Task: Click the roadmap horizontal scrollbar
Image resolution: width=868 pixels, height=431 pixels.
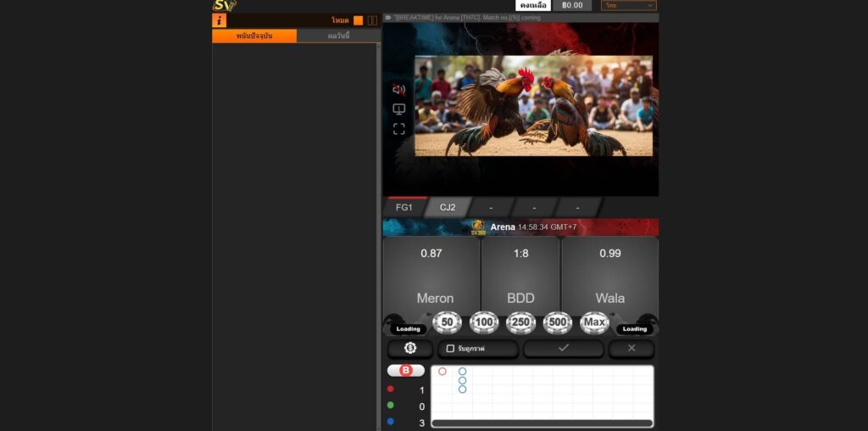Action: point(542,423)
